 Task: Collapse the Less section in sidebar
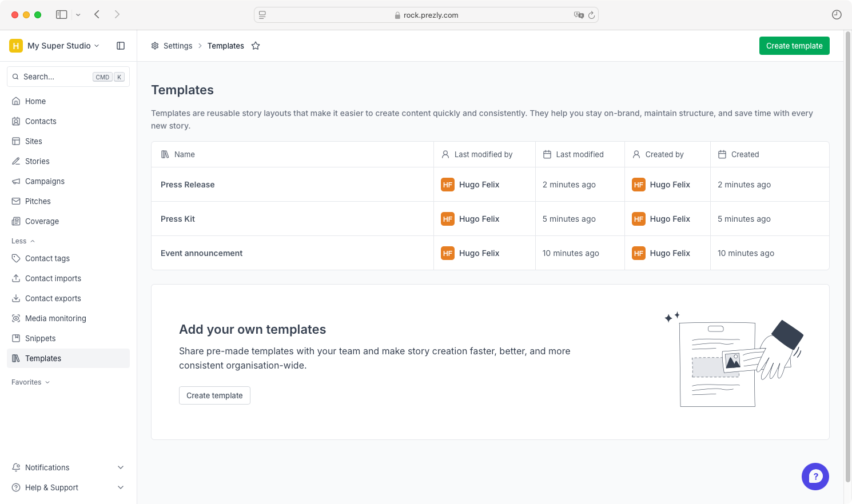(23, 241)
